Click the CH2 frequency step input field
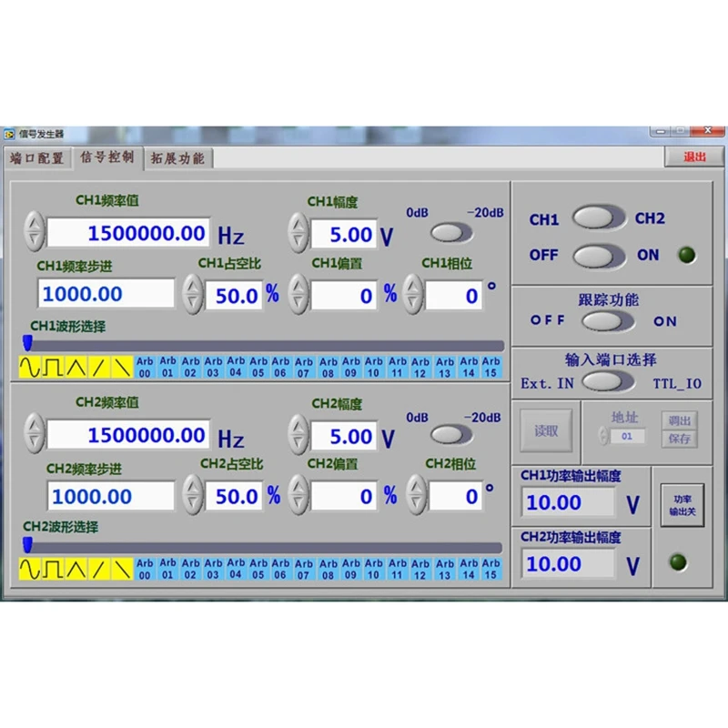728x728 pixels. coord(111,496)
